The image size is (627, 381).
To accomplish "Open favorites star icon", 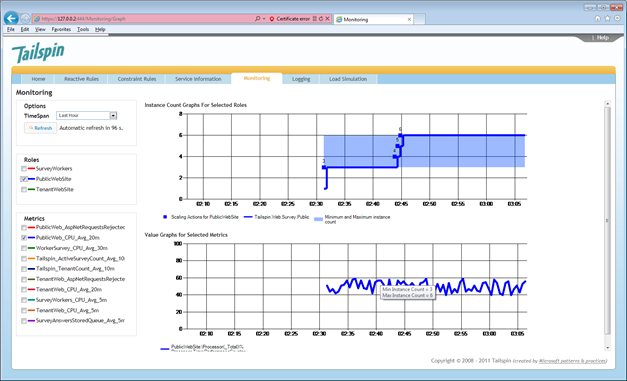I will (607, 18).
